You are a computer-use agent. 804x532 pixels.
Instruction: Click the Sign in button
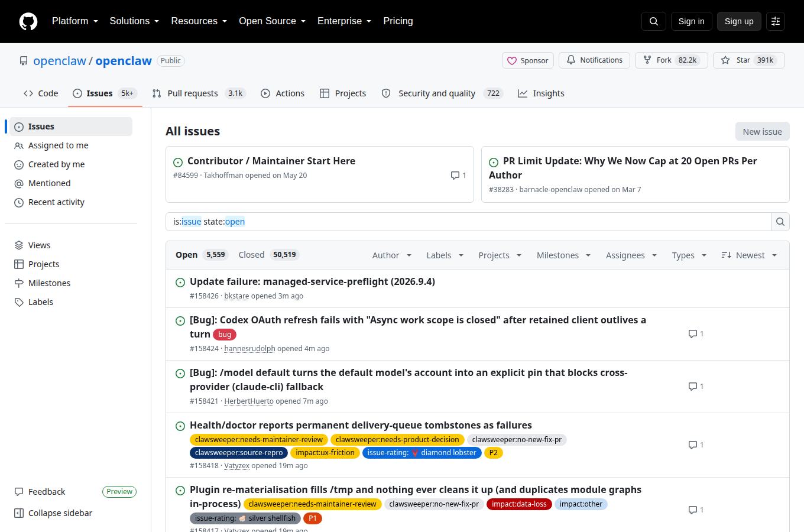tap(691, 21)
